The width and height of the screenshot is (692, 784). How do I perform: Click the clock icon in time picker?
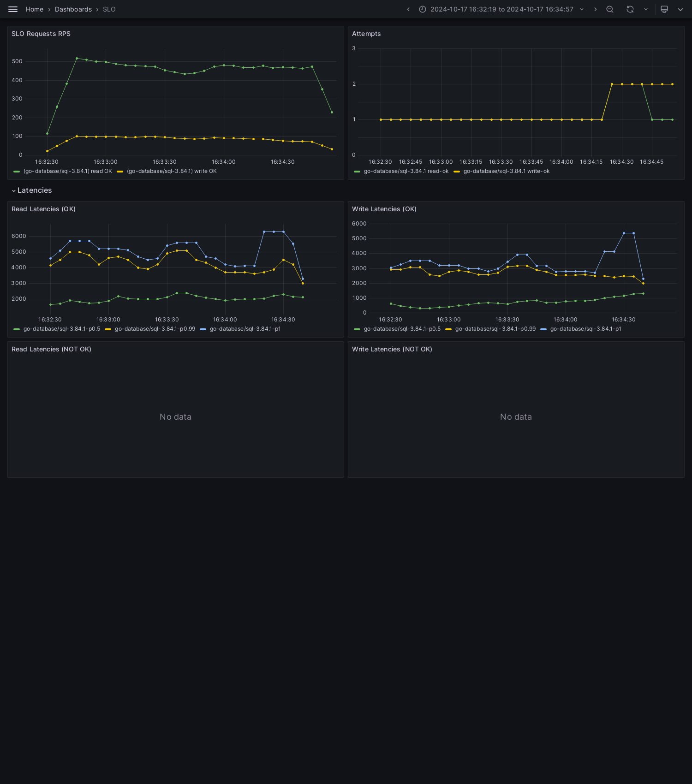pyautogui.click(x=423, y=9)
